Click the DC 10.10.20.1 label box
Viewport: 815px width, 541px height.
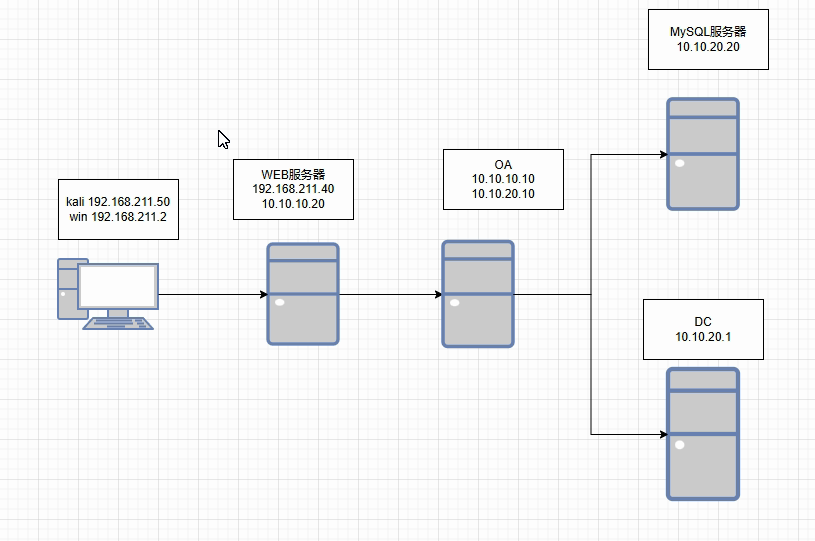point(703,329)
